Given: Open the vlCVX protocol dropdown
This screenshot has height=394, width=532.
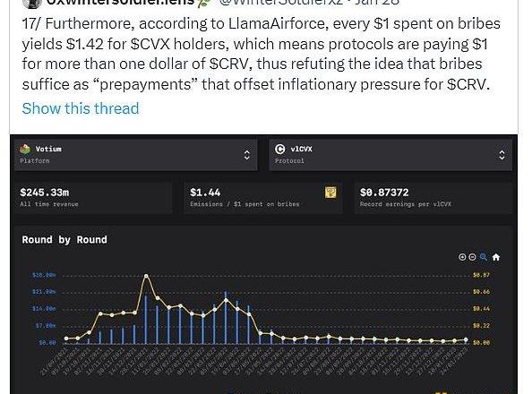Looking at the screenshot, I should (x=390, y=155).
